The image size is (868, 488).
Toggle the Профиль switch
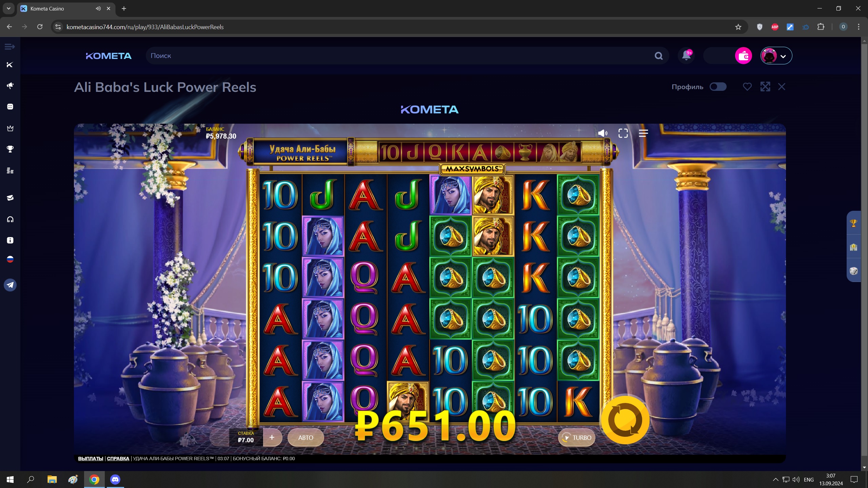[x=718, y=87]
